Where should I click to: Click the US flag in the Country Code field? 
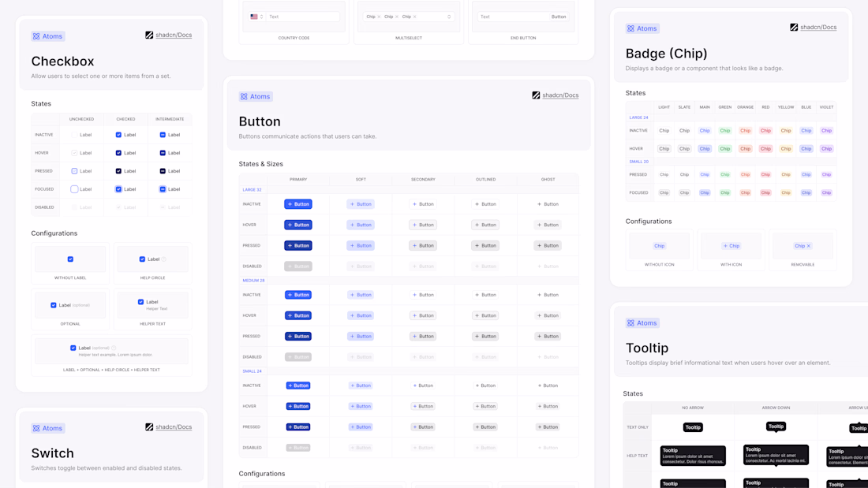254,17
